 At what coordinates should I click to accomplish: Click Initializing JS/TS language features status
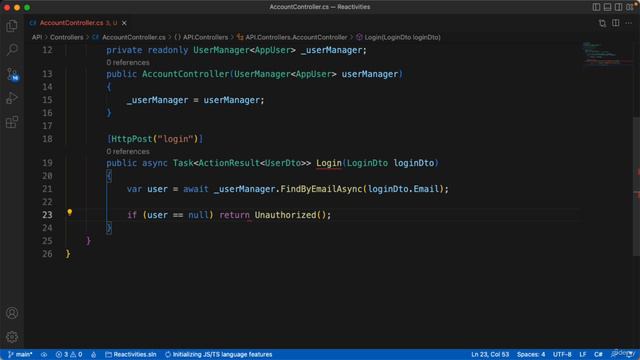[218, 354]
